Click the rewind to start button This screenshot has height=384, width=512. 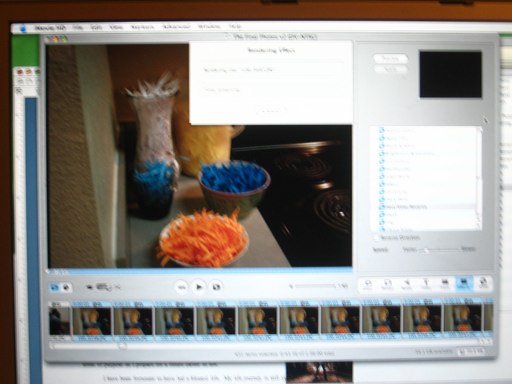tap(182, 287)
